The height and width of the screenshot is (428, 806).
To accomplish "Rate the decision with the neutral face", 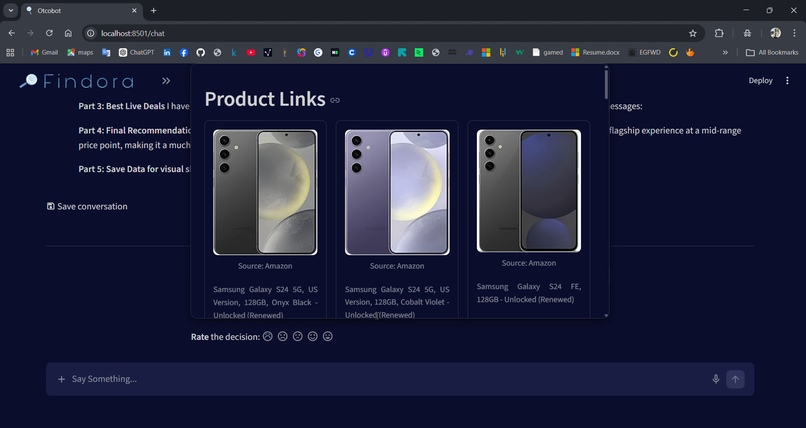I will [298, 336].
